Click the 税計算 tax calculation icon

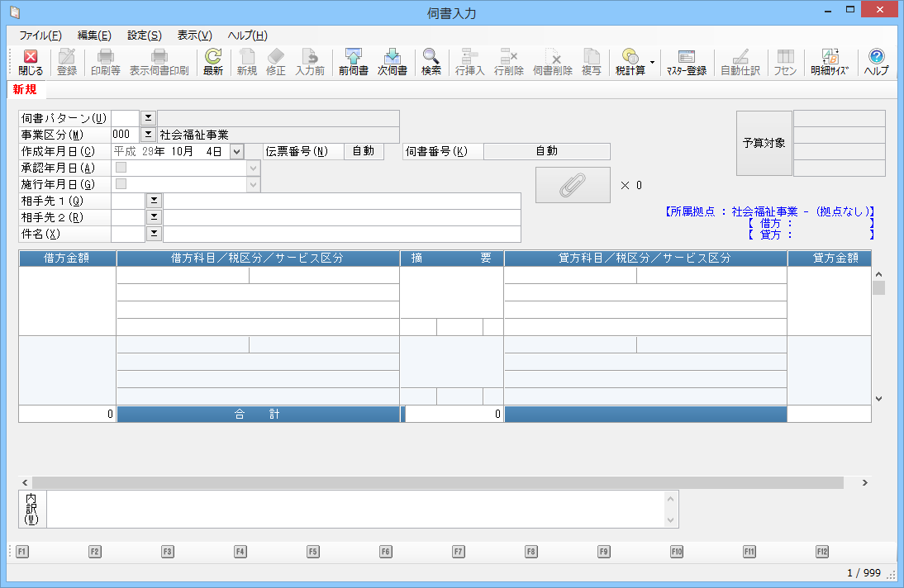(630, 63)
